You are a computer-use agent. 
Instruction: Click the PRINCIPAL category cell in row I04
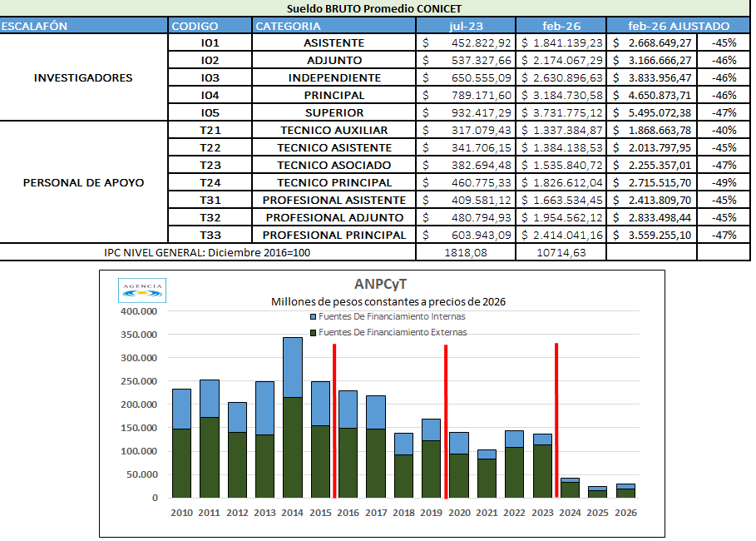point(334,95)
